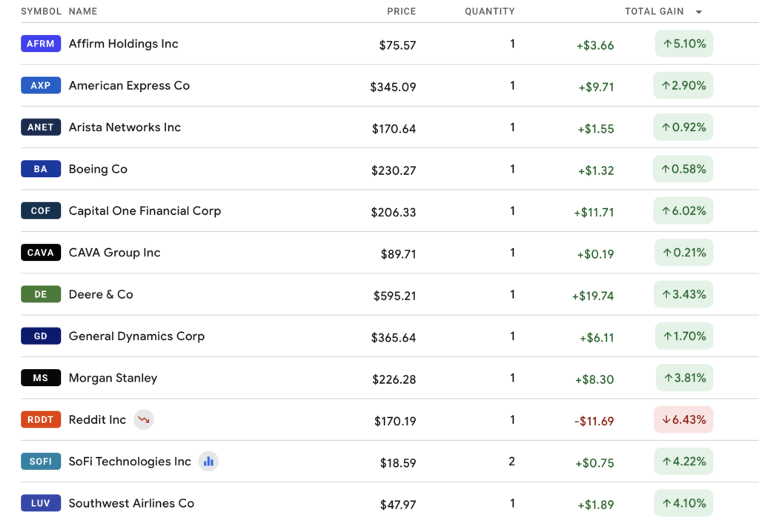Click the $170.19 price
759x532 pixels.
pyautogui.click(x=395, y=421)
